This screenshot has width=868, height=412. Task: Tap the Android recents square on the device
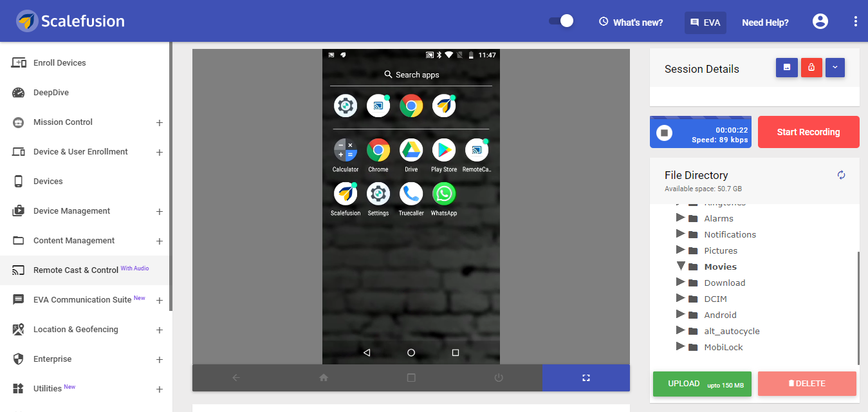pyautogui.click(x=456, y=353)
